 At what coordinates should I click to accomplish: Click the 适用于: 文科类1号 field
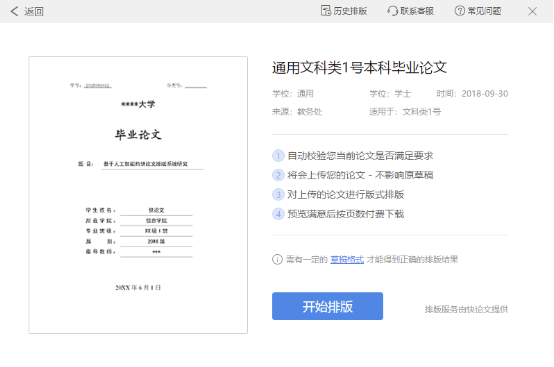405,112
